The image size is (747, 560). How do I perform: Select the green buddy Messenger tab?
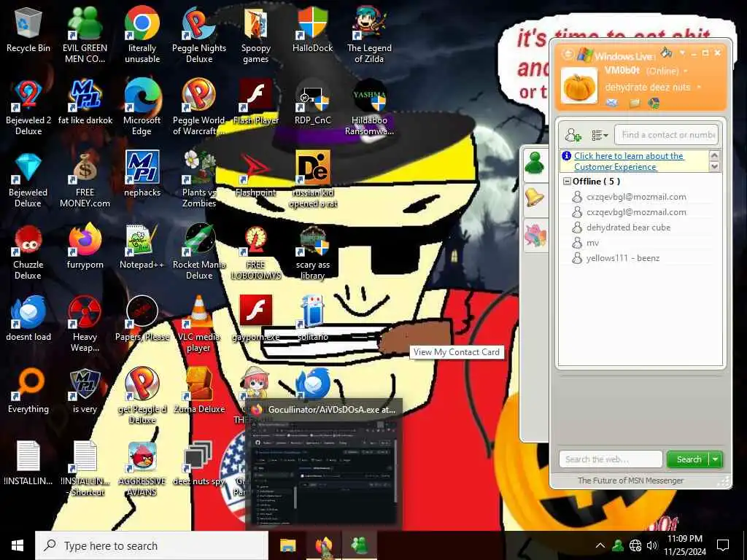(x=535, y=163)
